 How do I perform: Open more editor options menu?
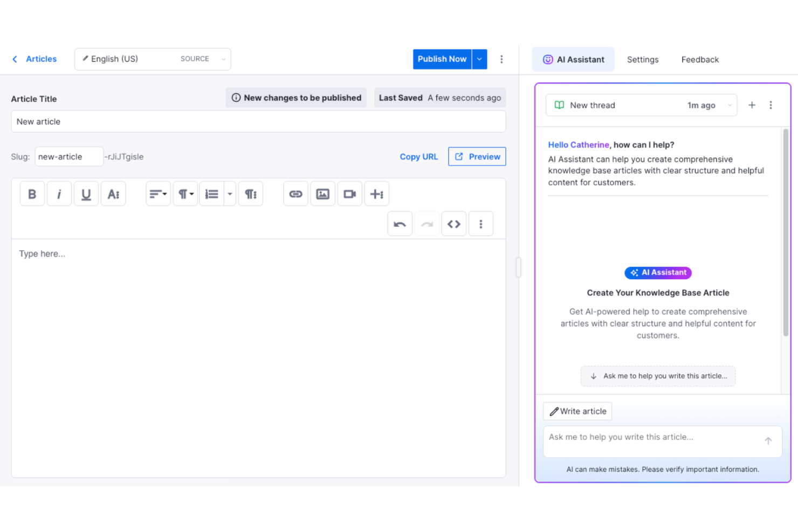click(x=480, y=223)
